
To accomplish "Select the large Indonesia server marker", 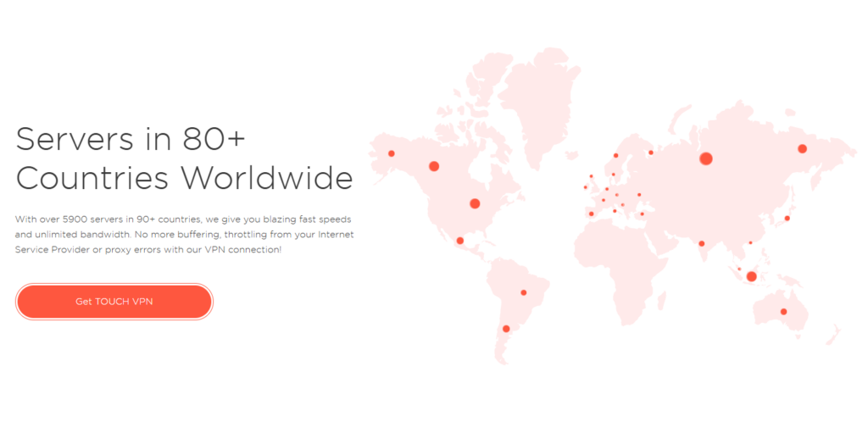I will click(x=751, y=276).
